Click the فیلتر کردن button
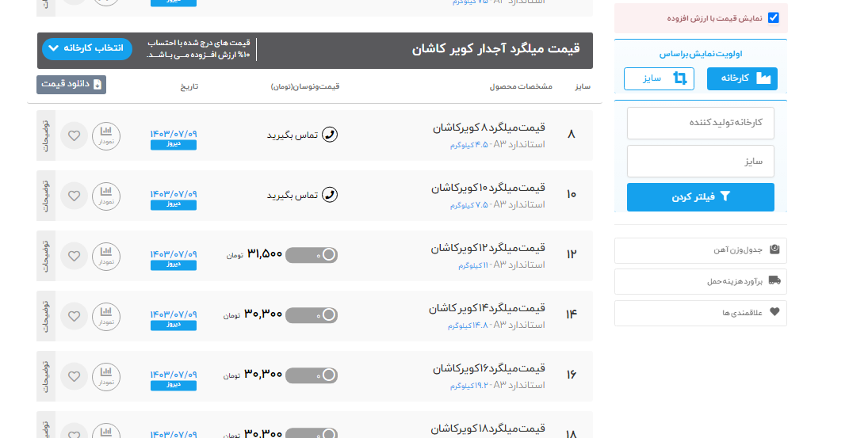 point(700,197)
